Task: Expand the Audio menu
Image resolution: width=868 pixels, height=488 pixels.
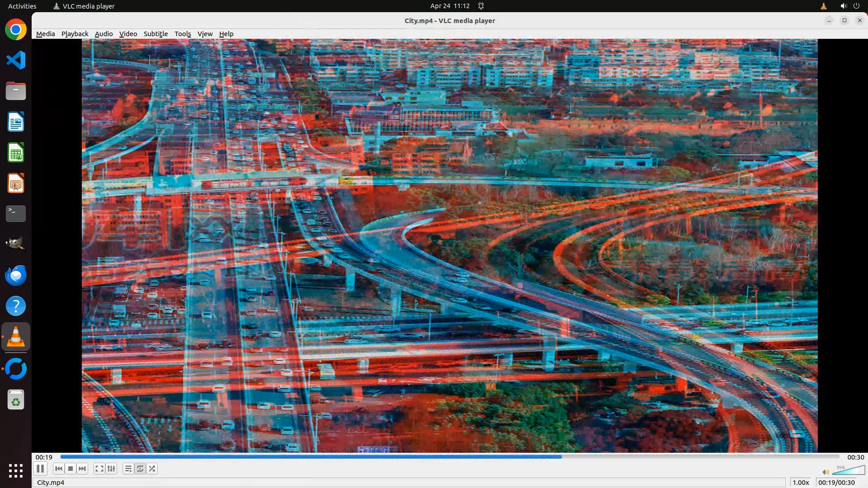Action: pyautogui.click(x=104, y=34)
